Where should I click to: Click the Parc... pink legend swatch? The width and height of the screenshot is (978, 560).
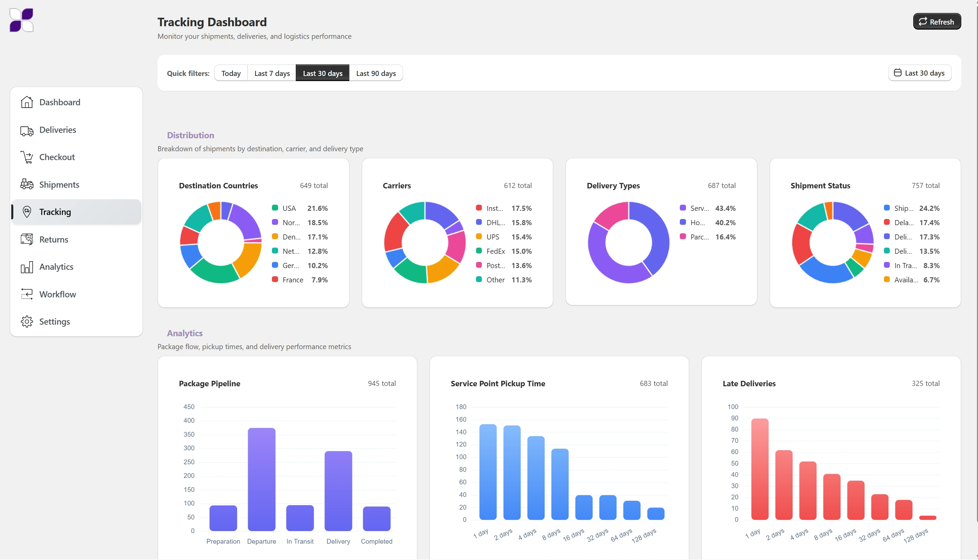pos(683,236)
